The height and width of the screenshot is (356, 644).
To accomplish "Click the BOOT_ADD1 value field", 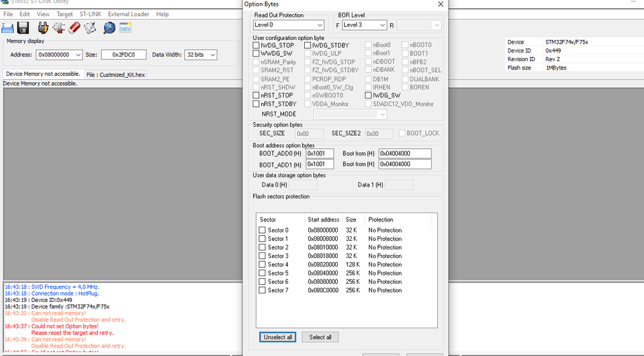I will tap(320, 164).
